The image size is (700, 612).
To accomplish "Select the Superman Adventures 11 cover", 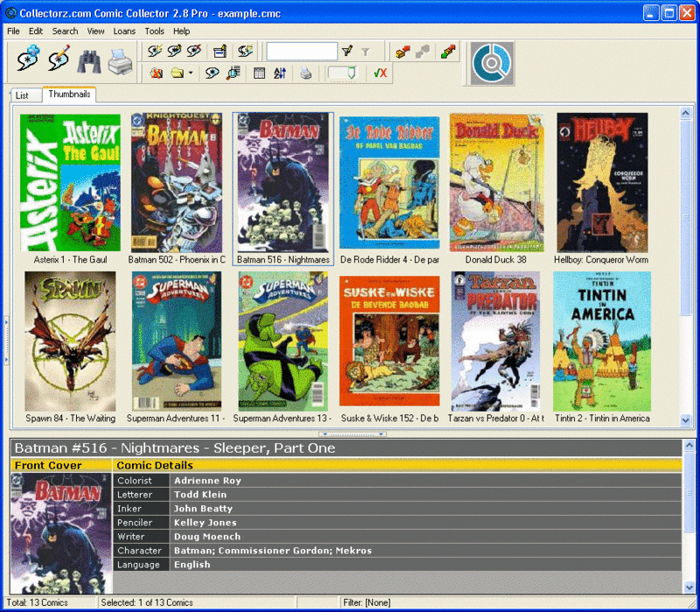I will pos(177,341).
